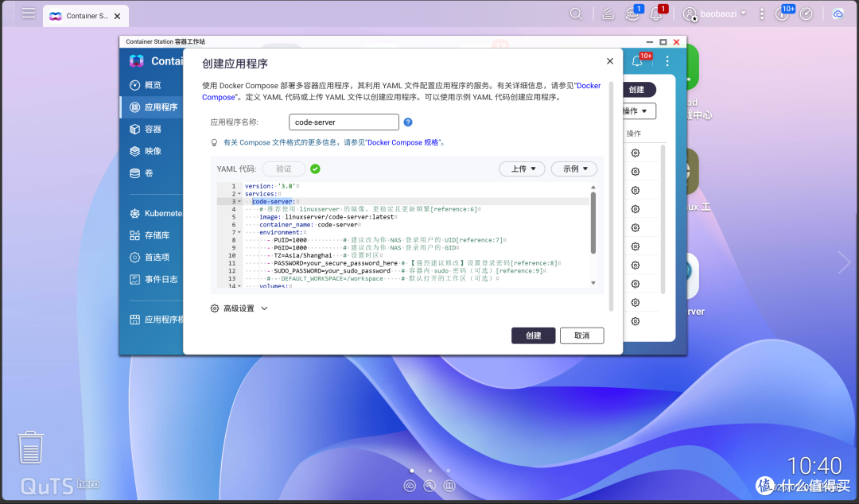Open the notification bell in the top bar
The image size is (859, 504).
coord(656,14)
